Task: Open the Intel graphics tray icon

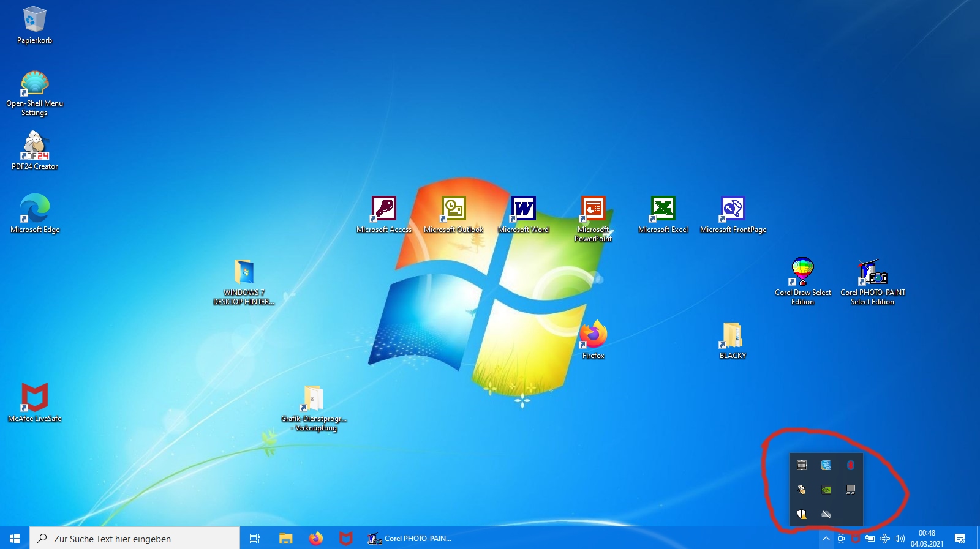Action: [x=826, y=465]
